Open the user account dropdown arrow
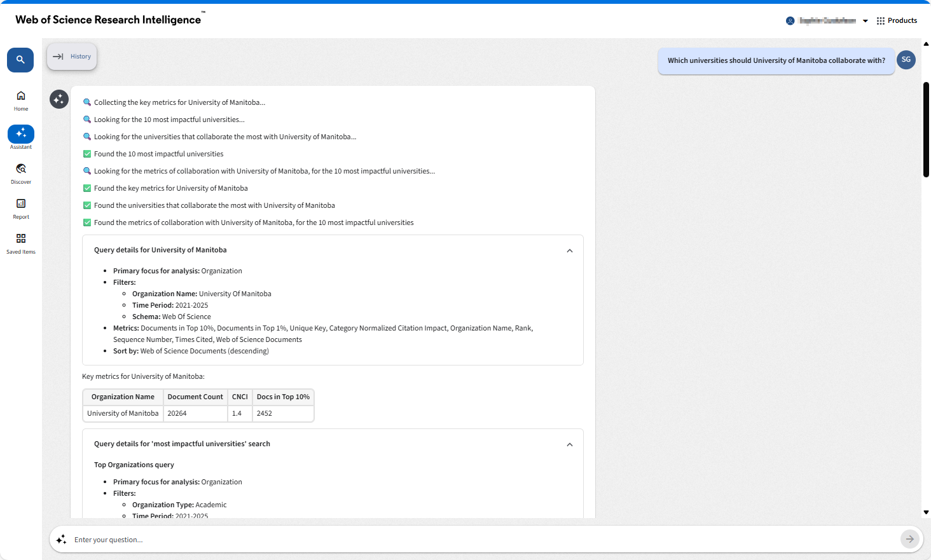 click(x=865, y=21)
